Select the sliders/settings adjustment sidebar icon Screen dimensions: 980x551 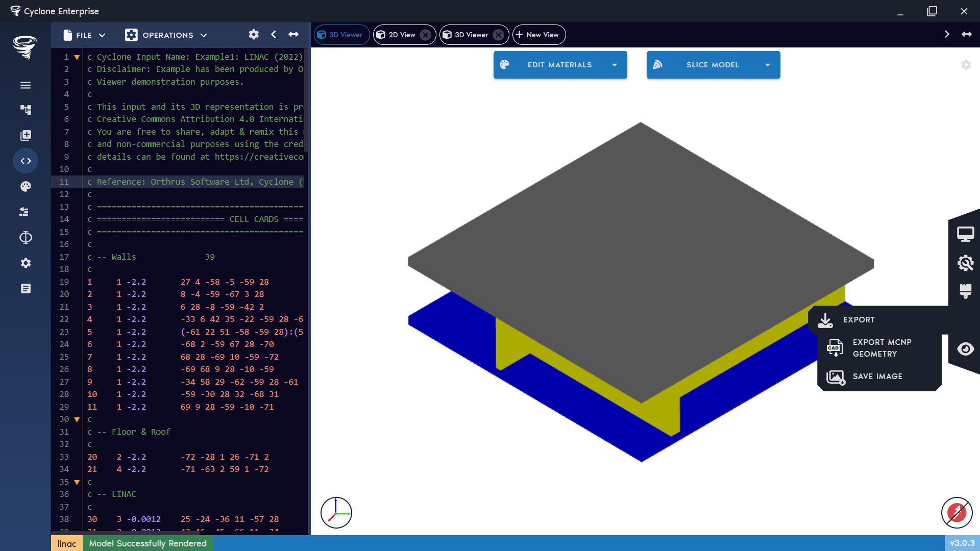(x=26, y=212)
